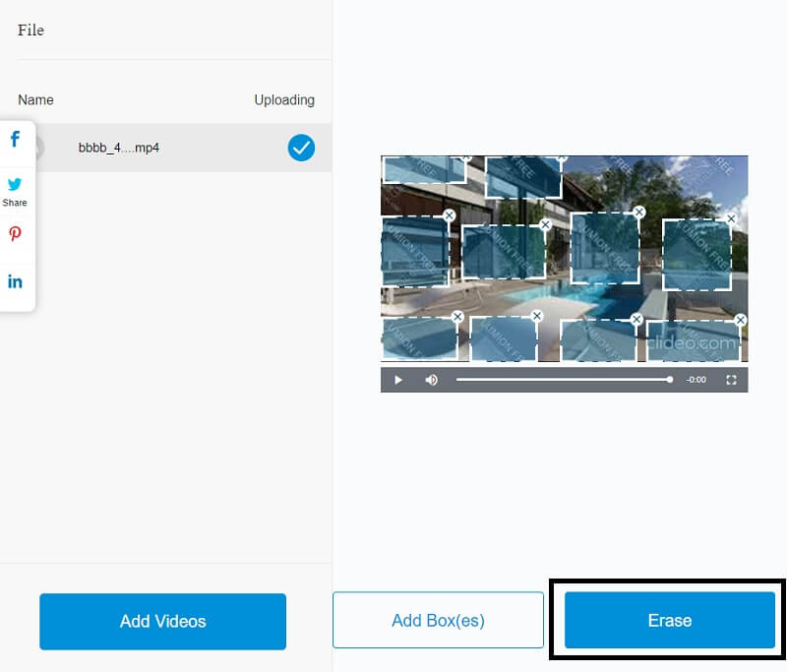Viewport: 787px width, 672px height.
Task: Click the video progress bar
Action: (561, 379)
